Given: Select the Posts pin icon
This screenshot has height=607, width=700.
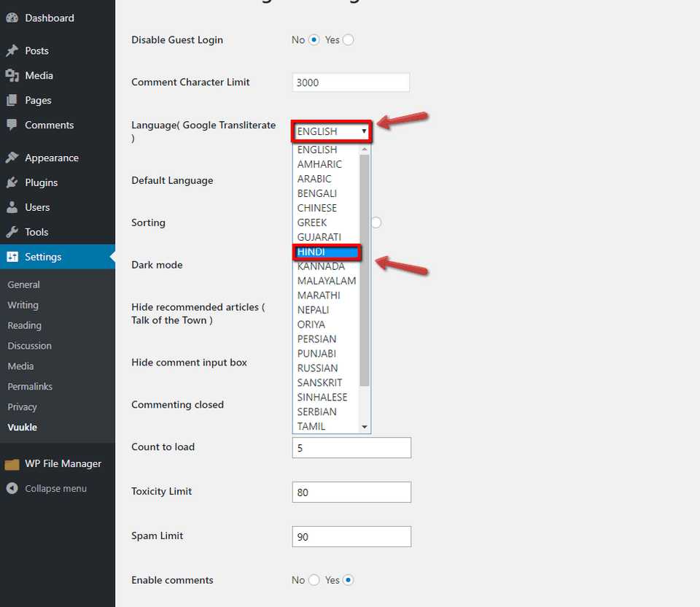Looking at the screenshot, I should point(13,50).
